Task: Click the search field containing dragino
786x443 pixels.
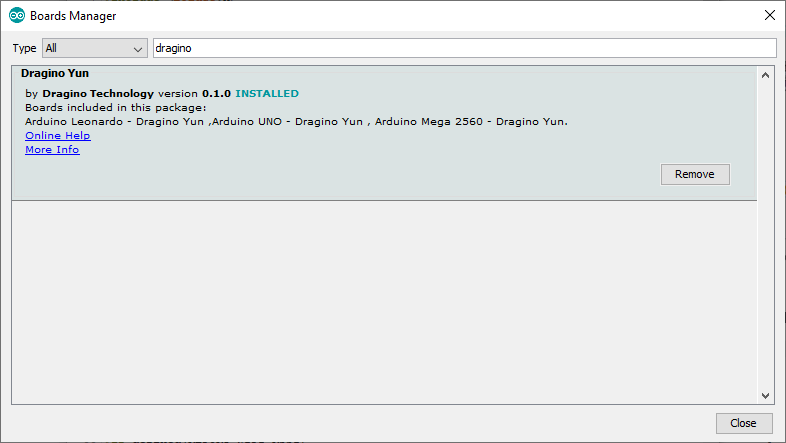Action: pos(464,48)
